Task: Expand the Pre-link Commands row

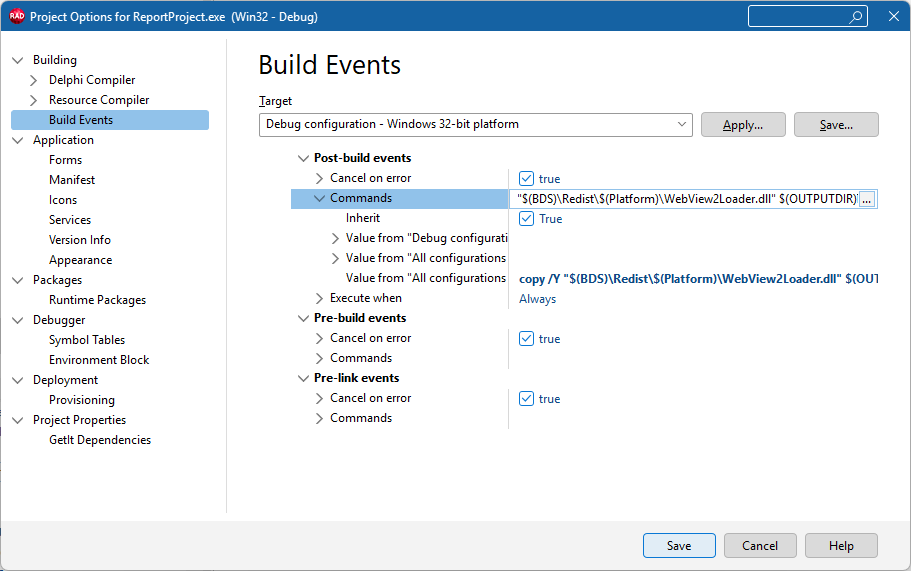Action: pyautogui.click(x=319, y=418)
